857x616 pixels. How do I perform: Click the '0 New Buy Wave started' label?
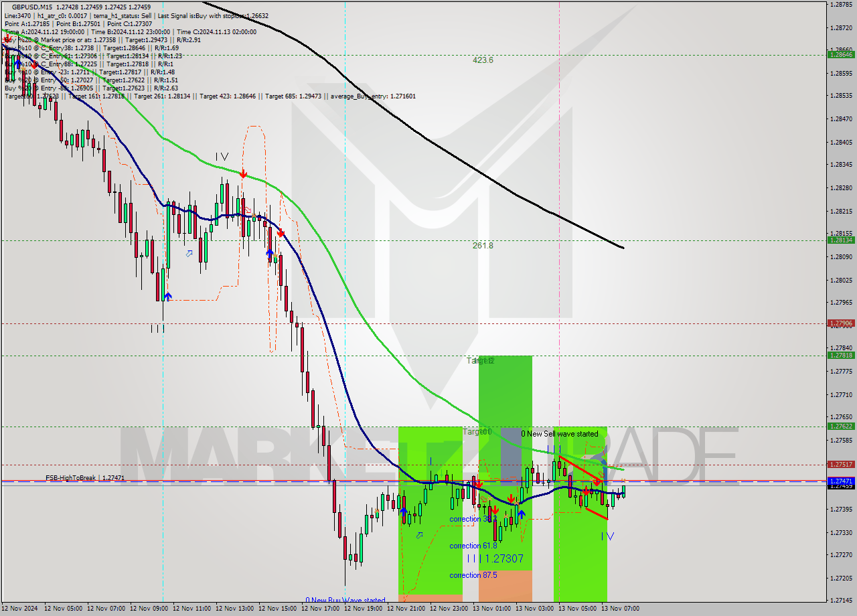point(345,601)
